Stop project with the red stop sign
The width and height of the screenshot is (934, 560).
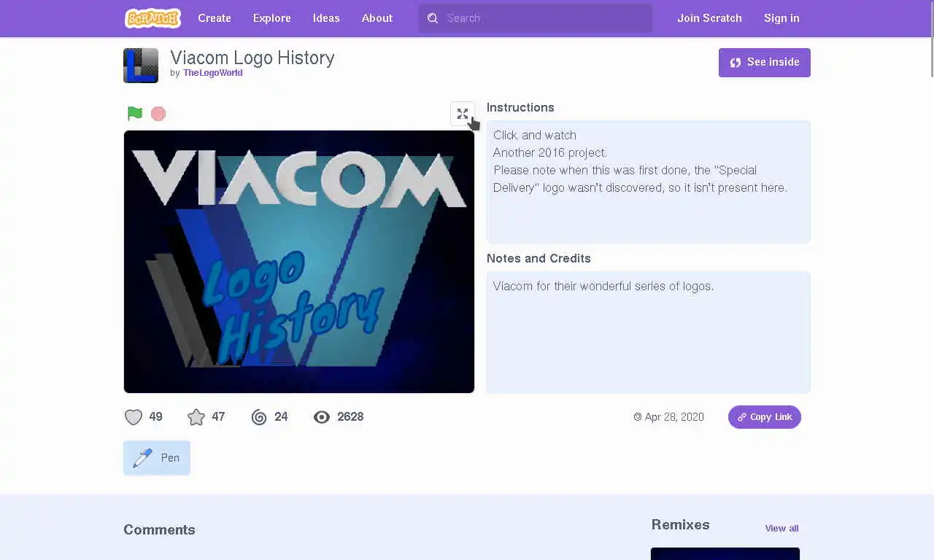[158, 114]
